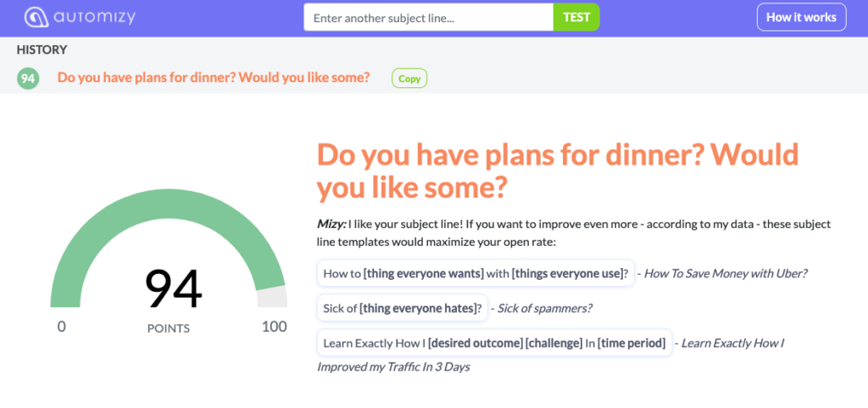The width and height of the screenshot is (868, 408).
Task: Select the history subject line entry
Action: click(214, 77)
